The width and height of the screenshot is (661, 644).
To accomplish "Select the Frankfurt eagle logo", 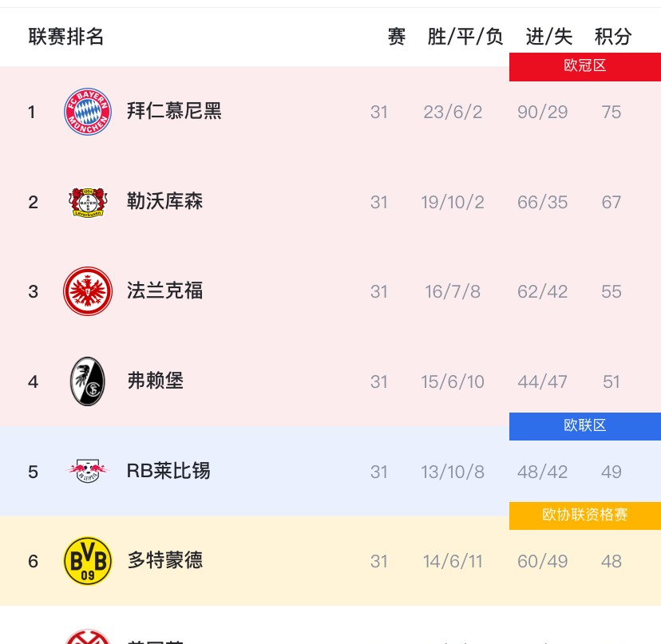I will 88,291.
